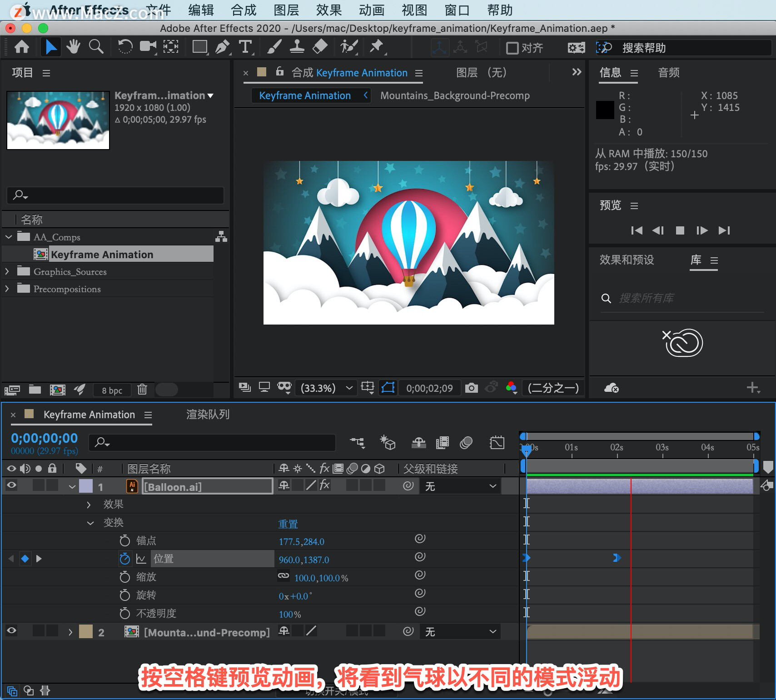
Task: Expand the 效果 effects group
Action: pyautogui.click(x=89, y=505)
